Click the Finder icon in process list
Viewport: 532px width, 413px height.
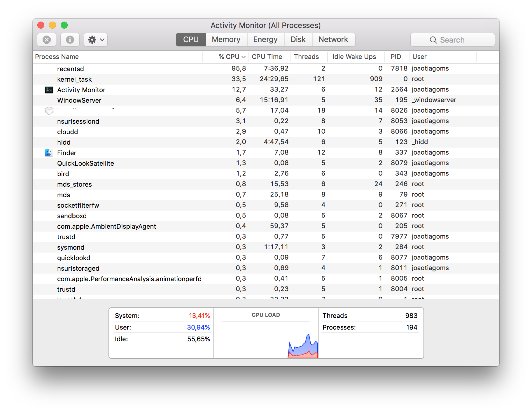pyautogui.click(x=49, y=153)
